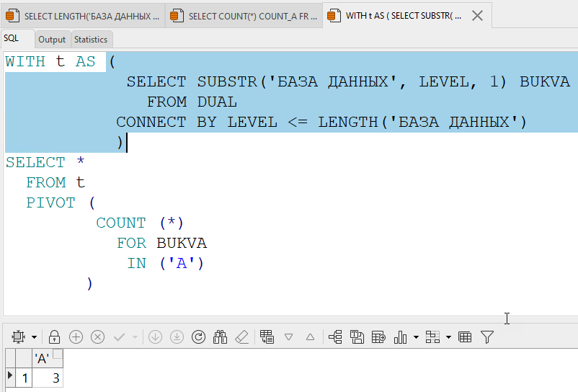578x392 pixels.
Task: Click the eraser clear record icon
Action: (x=242, y=337)
